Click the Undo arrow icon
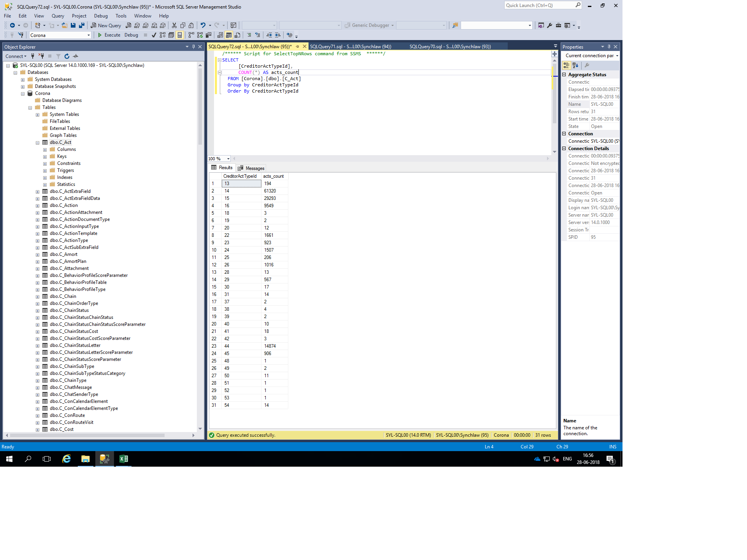 click(x=203, y=25)
